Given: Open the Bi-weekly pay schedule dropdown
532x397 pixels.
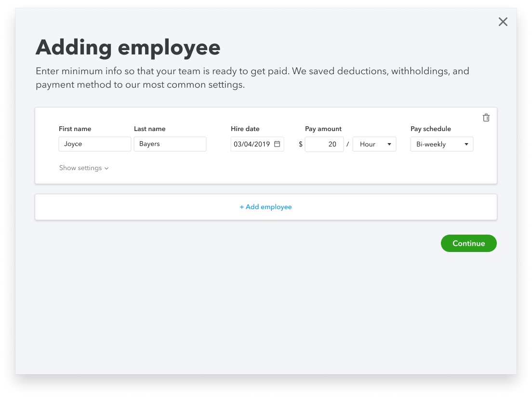Looking at the screenshot, I should 442,144.
